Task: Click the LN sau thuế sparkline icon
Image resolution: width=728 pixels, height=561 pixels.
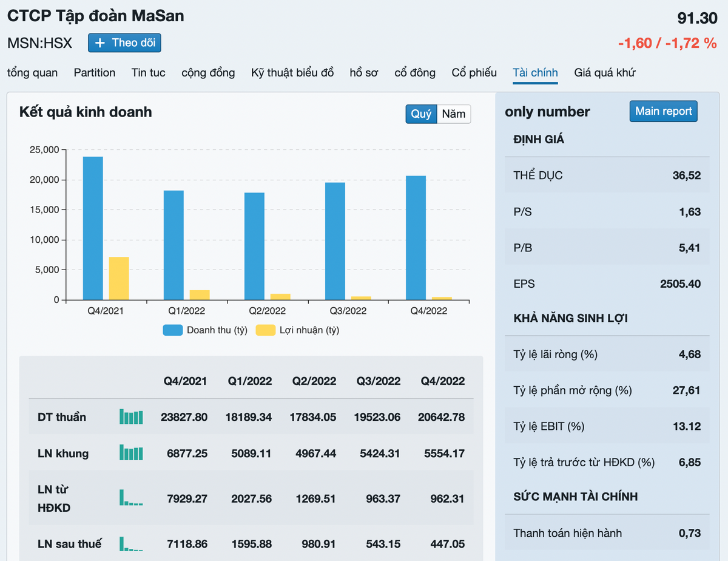Action: pos(131,543)
